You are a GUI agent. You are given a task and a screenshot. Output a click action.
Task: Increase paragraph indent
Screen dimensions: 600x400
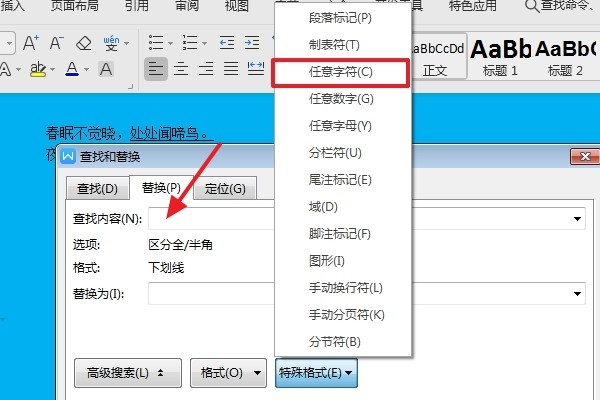point(252,42)
